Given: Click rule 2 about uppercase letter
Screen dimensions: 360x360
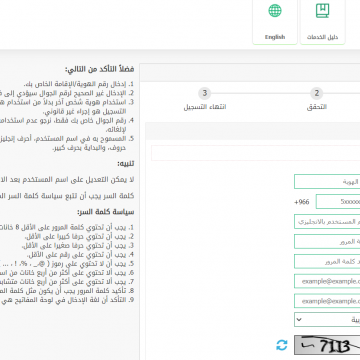Looking at the screenshot, I should [x=79, y=237].
